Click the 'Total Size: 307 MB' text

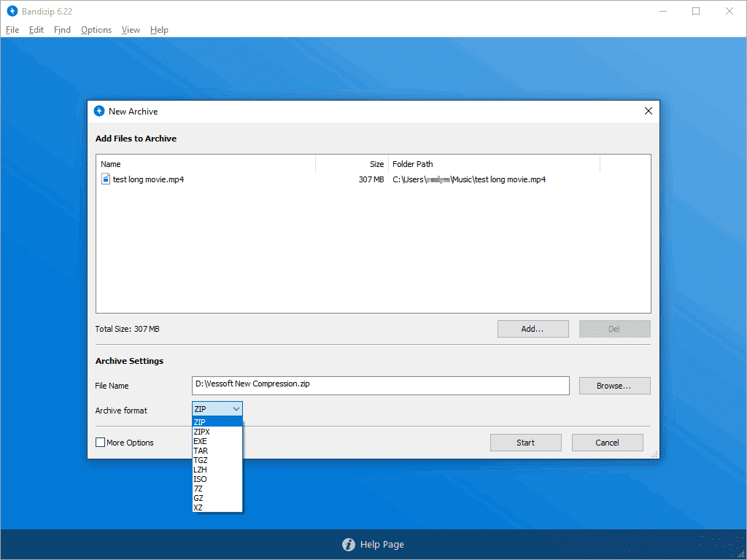(x=127, y=329)
